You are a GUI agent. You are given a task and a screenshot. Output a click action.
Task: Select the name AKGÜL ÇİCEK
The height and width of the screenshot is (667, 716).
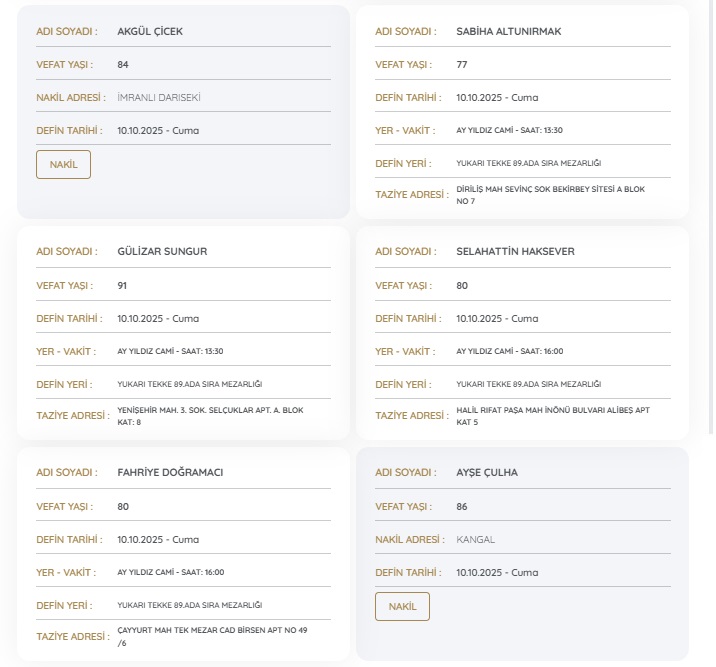[x=150, y=31]
